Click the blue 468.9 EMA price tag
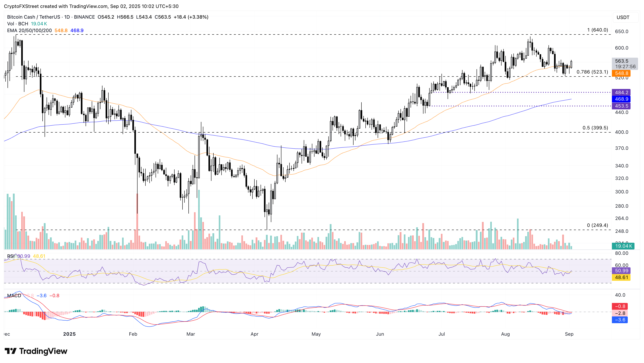 pyautogui.click(x=621, y=99)
